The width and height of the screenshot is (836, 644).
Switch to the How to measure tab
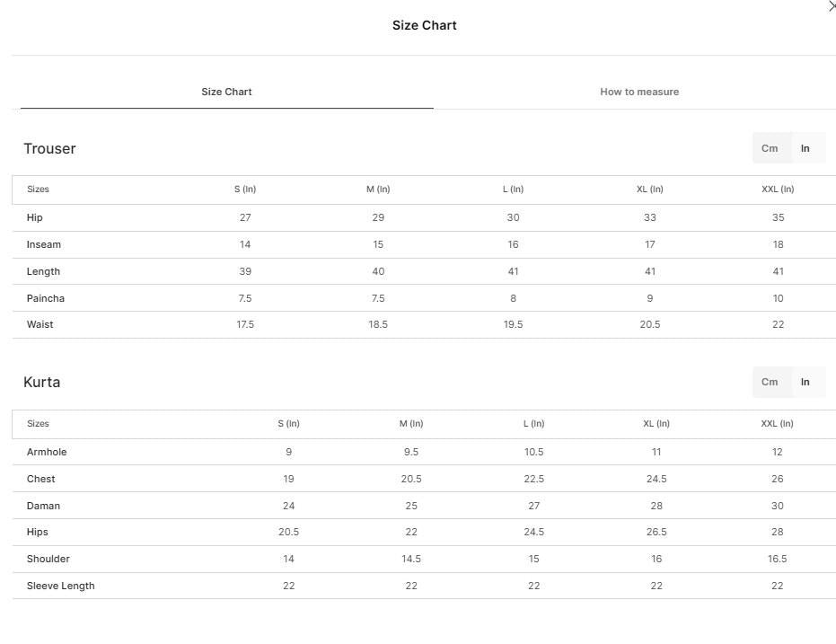[639, 92]
